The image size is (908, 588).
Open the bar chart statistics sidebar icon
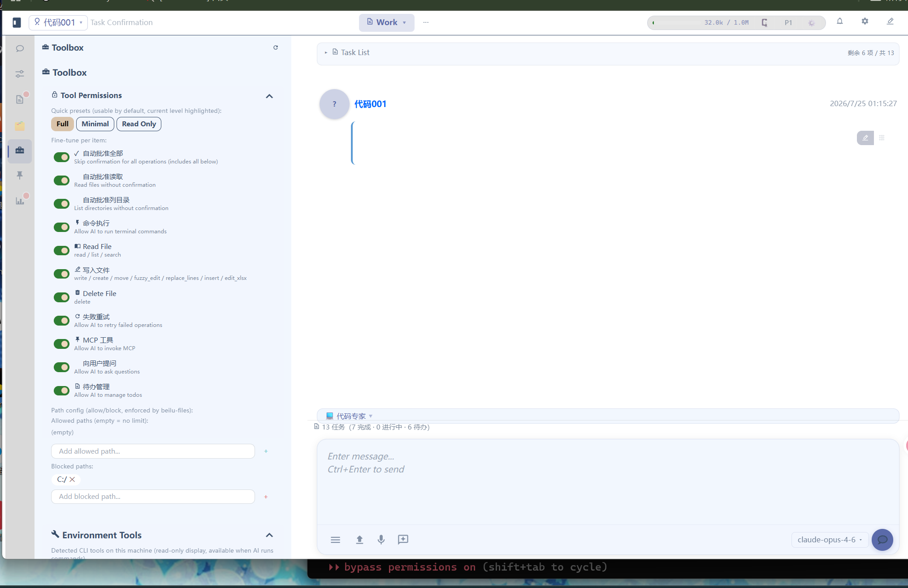[20, 201]
